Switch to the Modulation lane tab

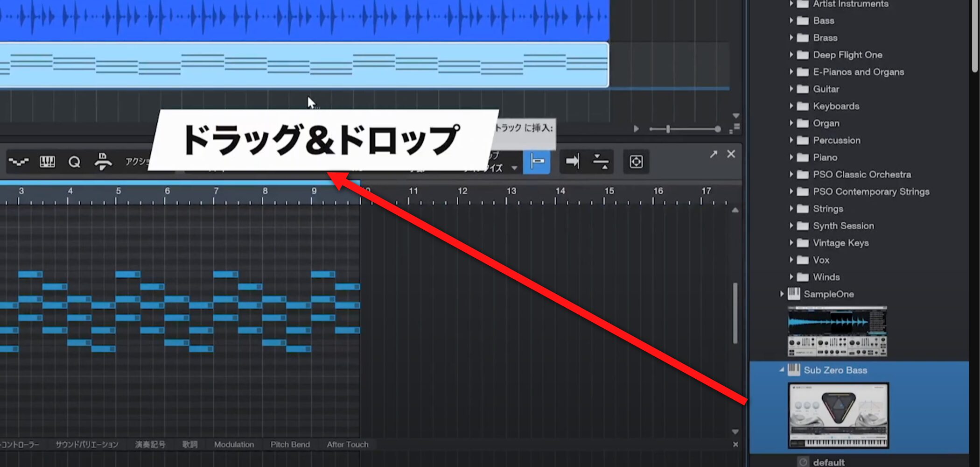tap(234, 445)
